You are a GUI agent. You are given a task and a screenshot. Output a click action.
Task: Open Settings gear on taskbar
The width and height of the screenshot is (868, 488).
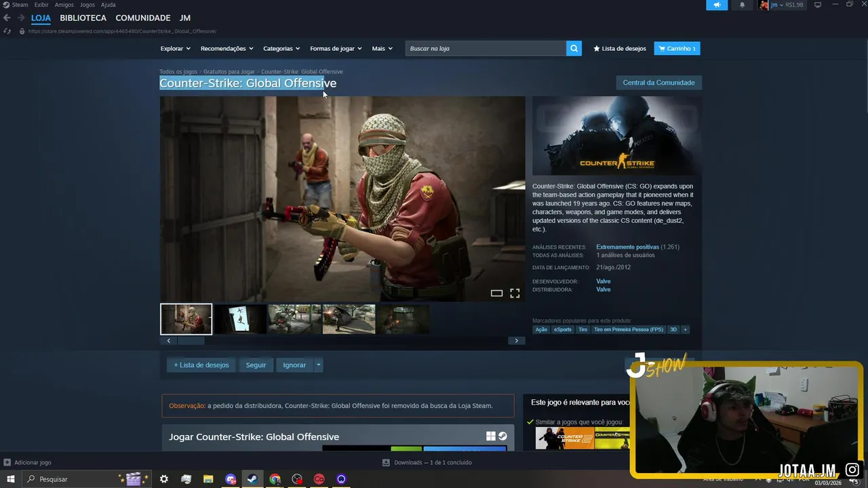[x=163, y=479]
